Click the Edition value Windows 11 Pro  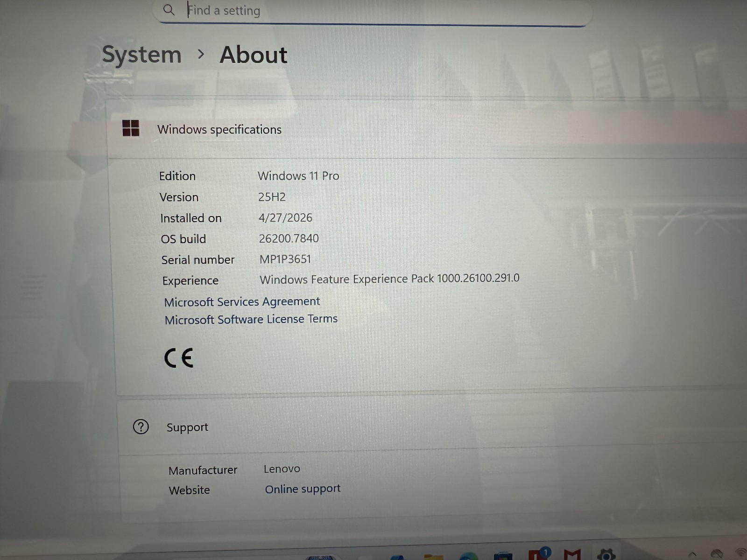coord(298,176)
